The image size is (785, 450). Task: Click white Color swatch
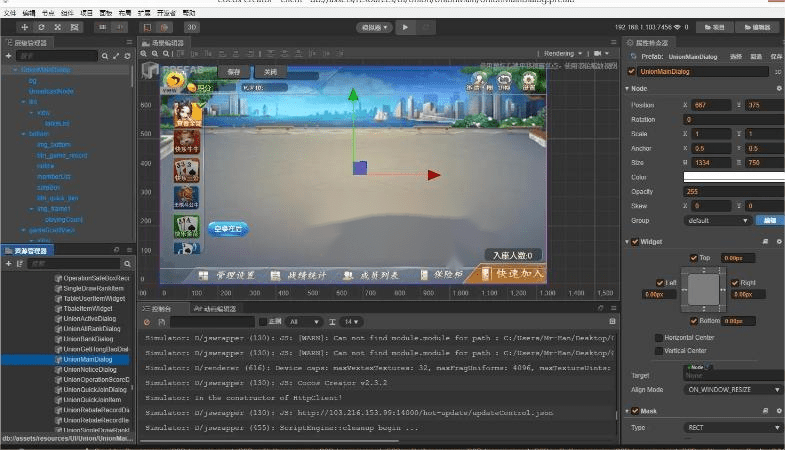pos(734,177)
